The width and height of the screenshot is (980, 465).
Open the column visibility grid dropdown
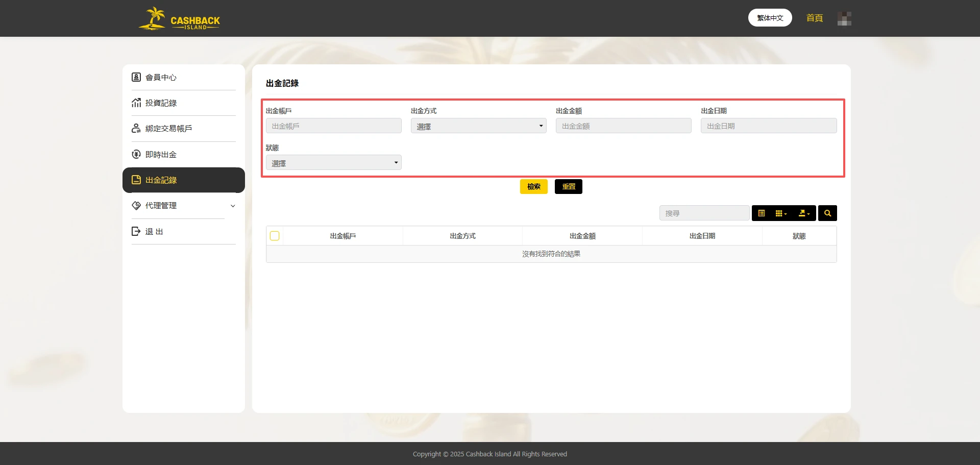click(x=780, y=213)
